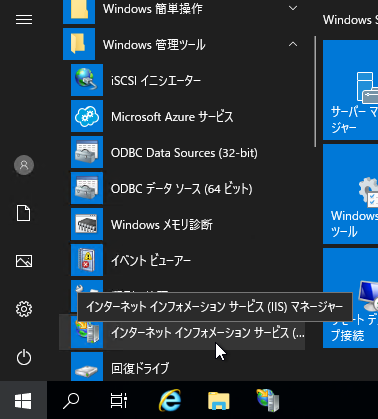Launch Internet Explorer from the taskbar
Viewport: 378px width, 419px height.
[x=170, y=400]
